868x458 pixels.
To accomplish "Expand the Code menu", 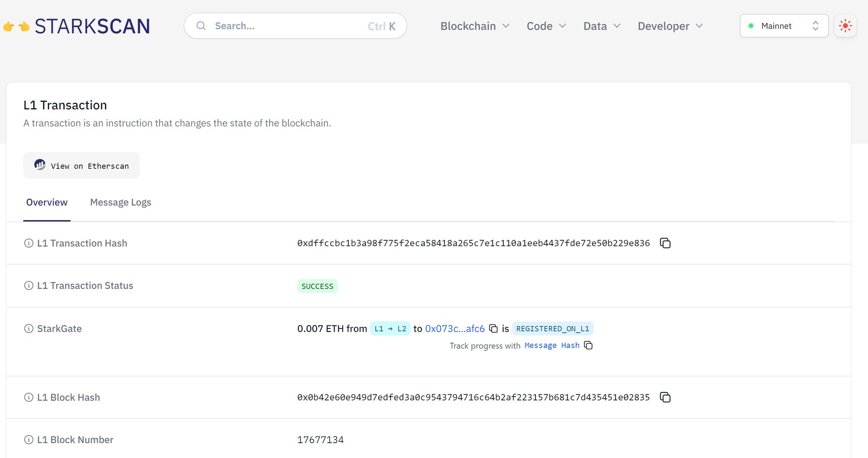I will pos(546,26).
